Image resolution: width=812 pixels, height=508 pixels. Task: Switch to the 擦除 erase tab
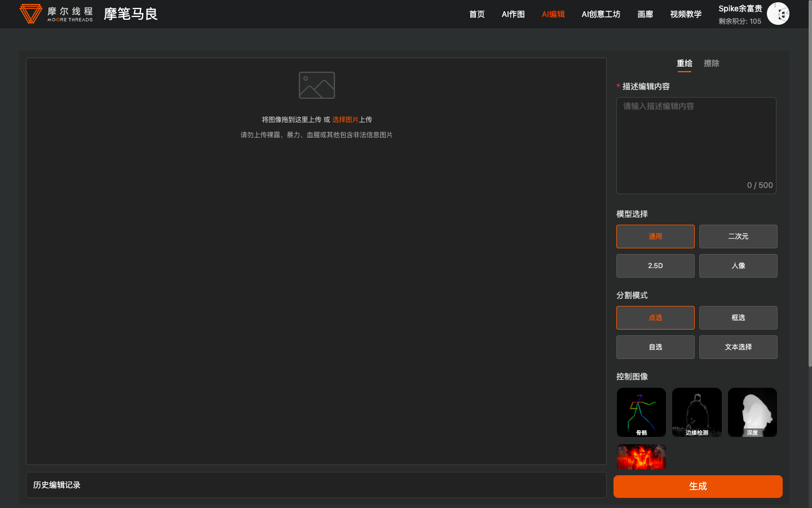tap(711, 63)
